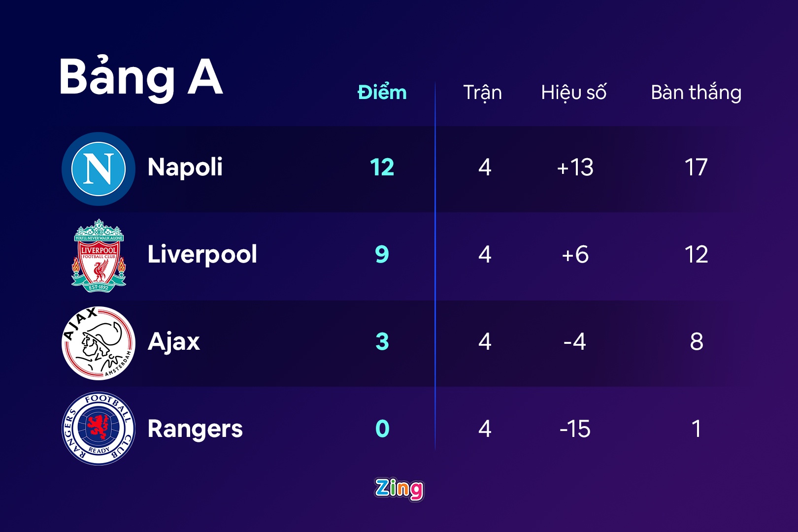Image resolution: width=798 pixels, height=532 pixels.
Task: Select the Điểm column header
Action: [x=382, y=93]
